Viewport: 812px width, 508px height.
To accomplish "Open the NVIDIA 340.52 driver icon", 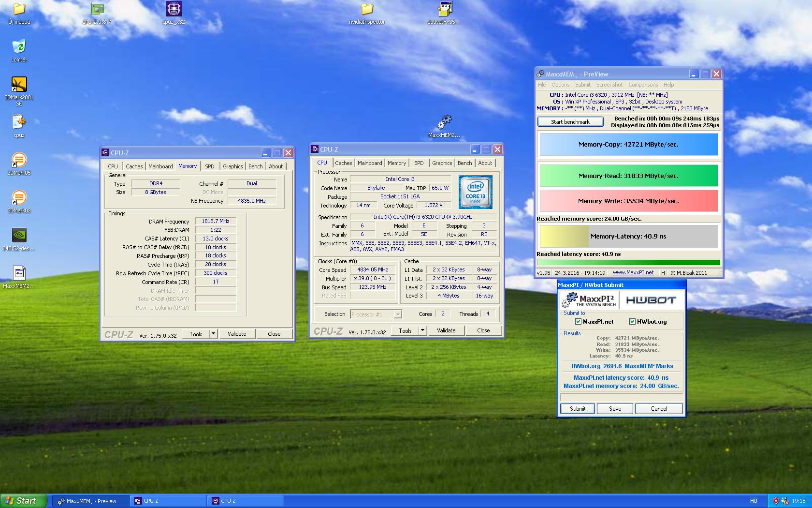I will pos(19,239).
